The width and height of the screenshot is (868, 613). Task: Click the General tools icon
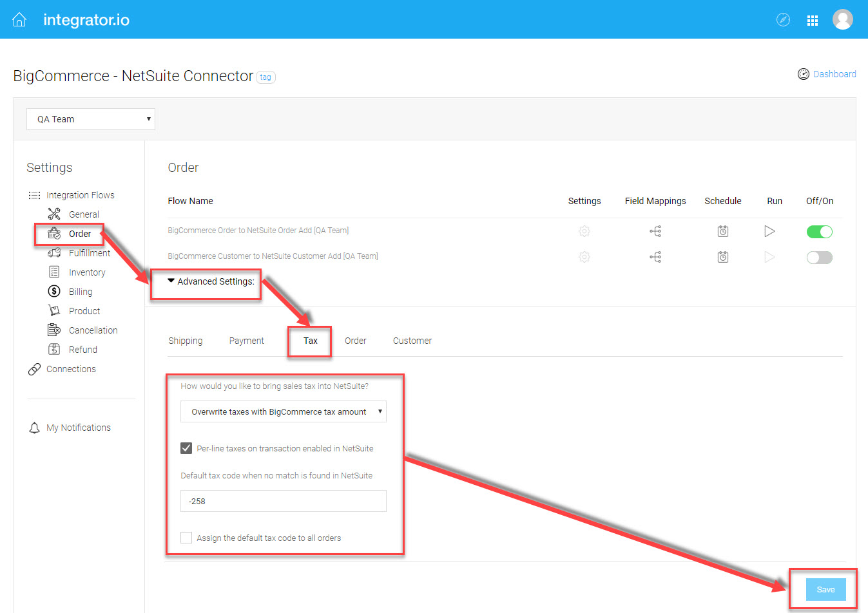(54, 214)
